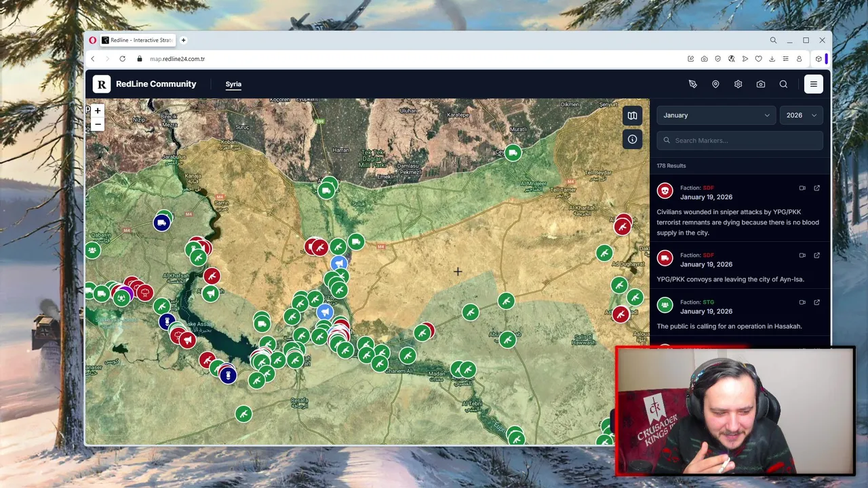Select green megaphone marker beside Euphrates
The width and height of the screenshot is (868, 488).
click(x=211, y=293)
